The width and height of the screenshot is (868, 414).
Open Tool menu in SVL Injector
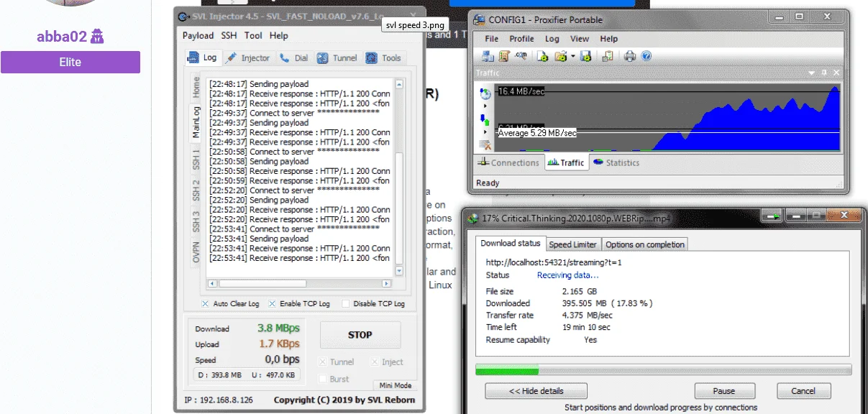pyautogui.click(x=253, y=35)
